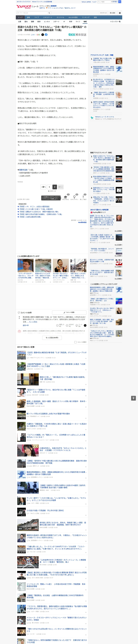Open the トップ tab

click(20, 17)
